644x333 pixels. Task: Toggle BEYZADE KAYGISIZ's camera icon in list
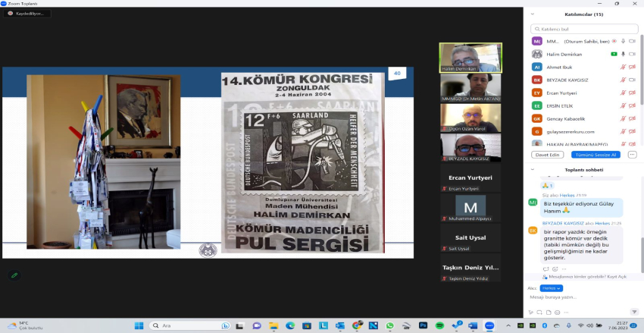(632, 80)
